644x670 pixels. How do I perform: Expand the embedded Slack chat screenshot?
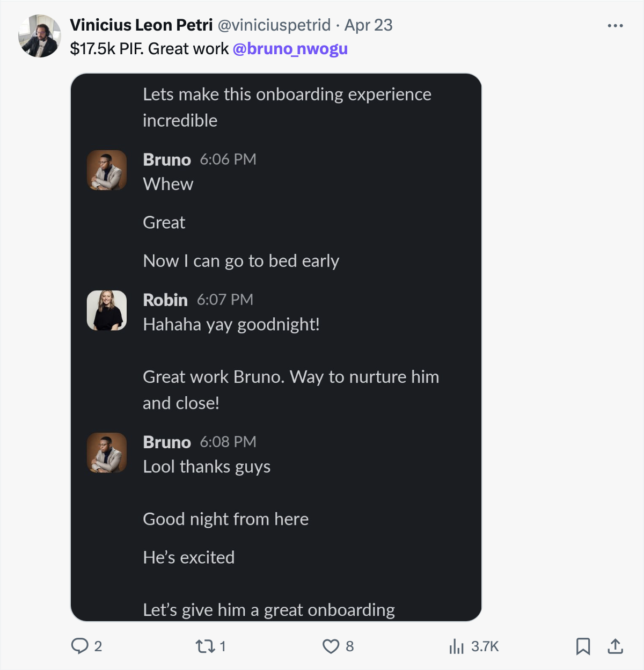point(276,347)
